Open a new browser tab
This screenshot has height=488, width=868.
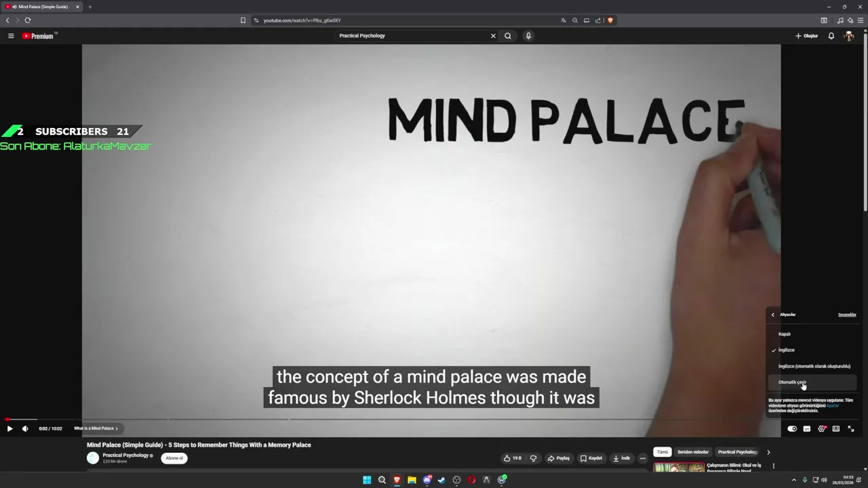[90, 7]
